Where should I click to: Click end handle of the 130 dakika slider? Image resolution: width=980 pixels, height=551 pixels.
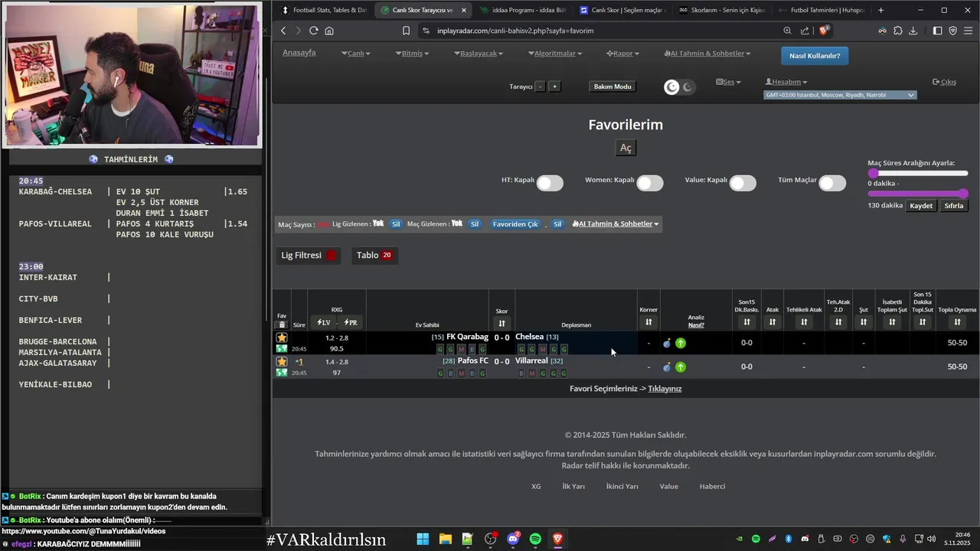(963, 194)
